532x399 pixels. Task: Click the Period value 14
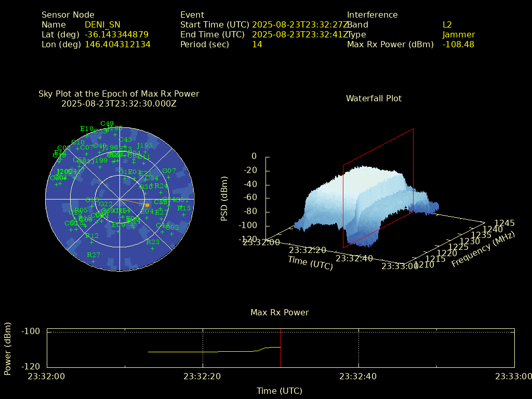[257, 45]
